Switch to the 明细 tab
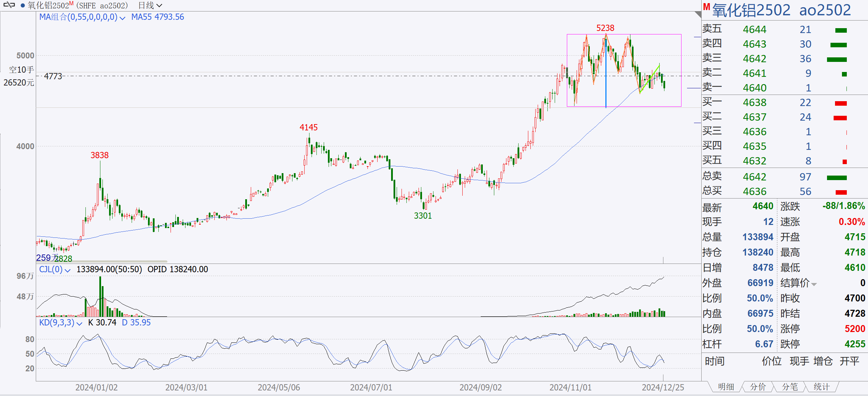This screenshot has height=396, width=868. pos(726,387)
